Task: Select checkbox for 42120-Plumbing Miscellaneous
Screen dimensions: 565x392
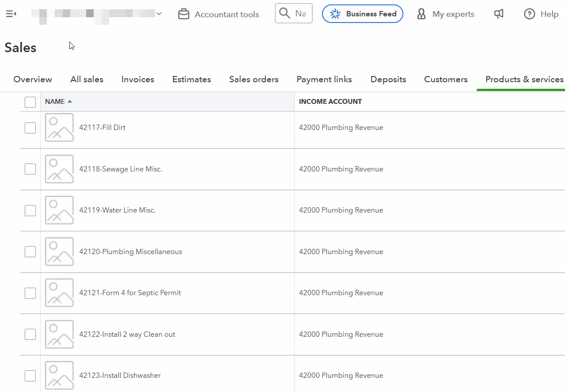Action: [30, 251]
